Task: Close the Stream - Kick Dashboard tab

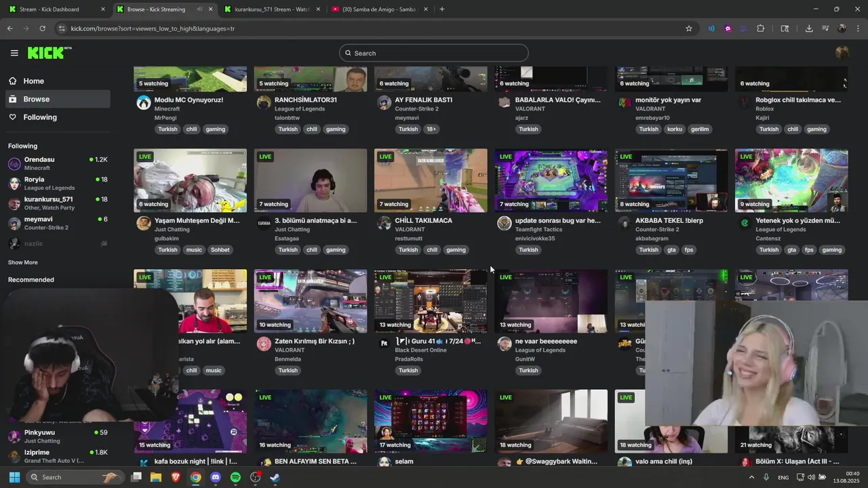Action: 102,9
